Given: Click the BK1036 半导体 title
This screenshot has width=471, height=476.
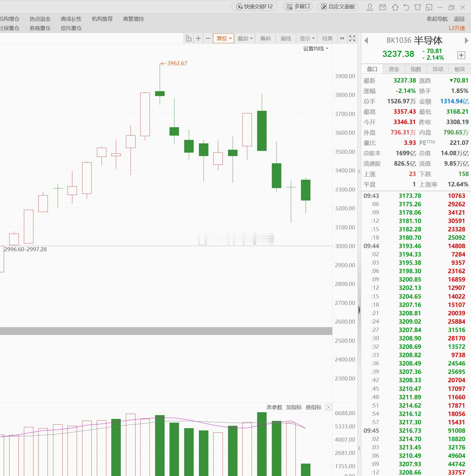Looking at the screenshot, I should pos(414,40).
